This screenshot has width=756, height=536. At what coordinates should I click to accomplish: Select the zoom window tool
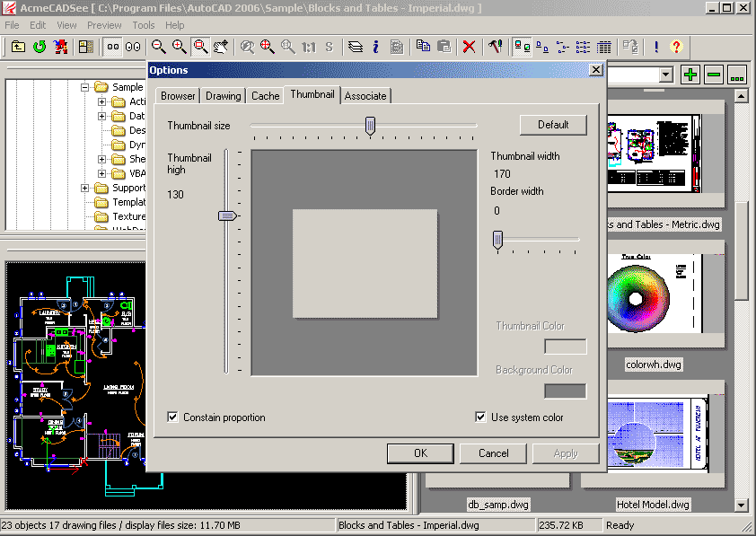tap(200, 47)
